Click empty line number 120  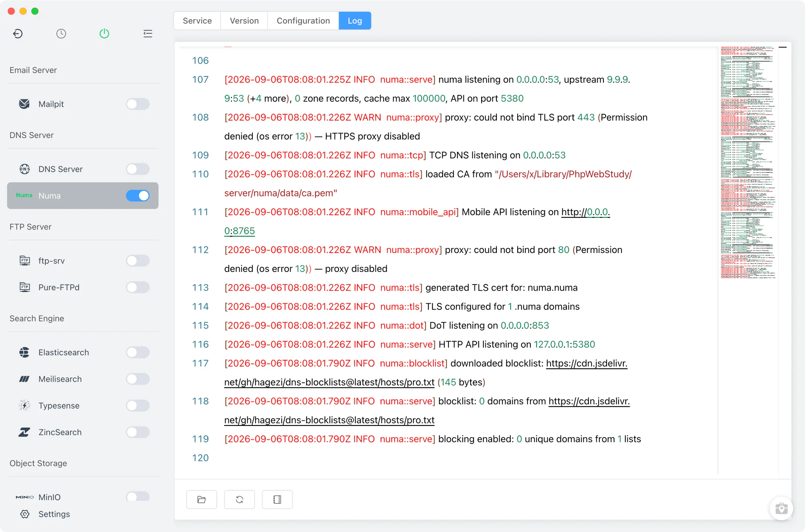pyautogui.click(x=200, y=458)
